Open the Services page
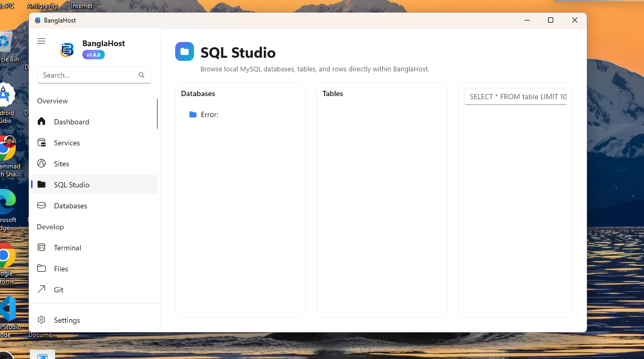 tap(94, 142)
